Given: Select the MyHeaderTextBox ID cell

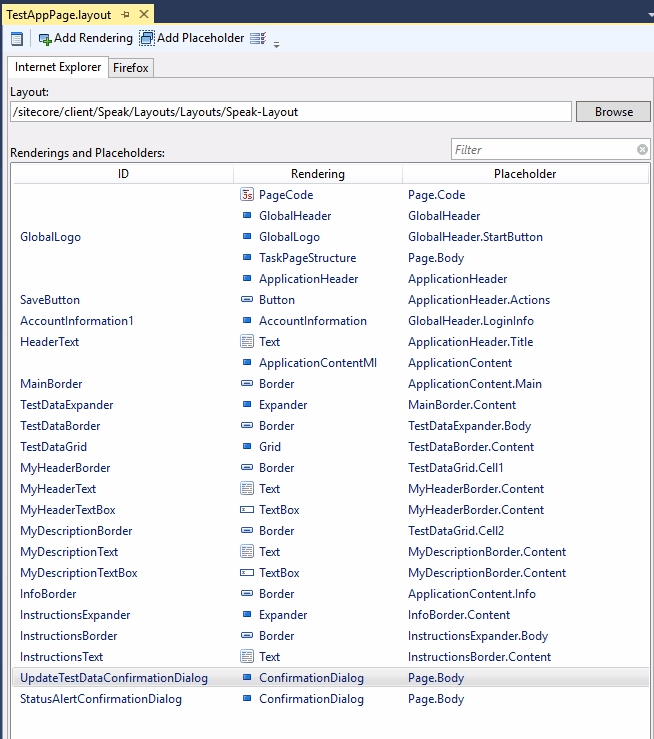Looking at the screenshot, I should [68, 510].
